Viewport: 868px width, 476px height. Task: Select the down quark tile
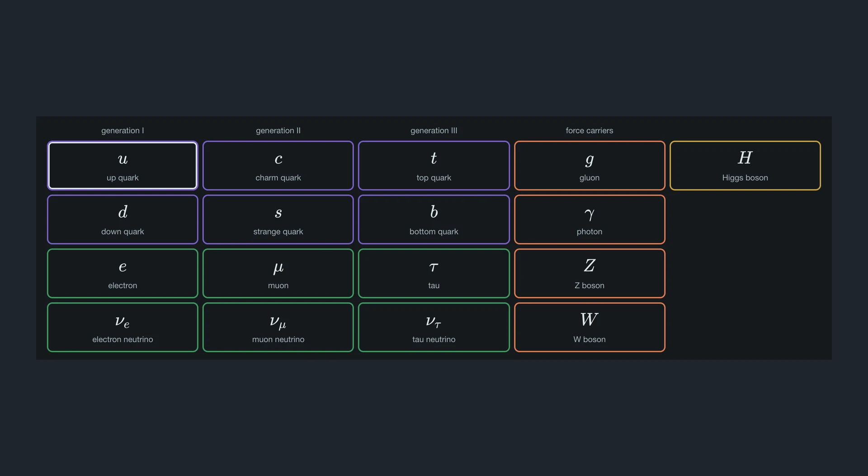[123, 219]
